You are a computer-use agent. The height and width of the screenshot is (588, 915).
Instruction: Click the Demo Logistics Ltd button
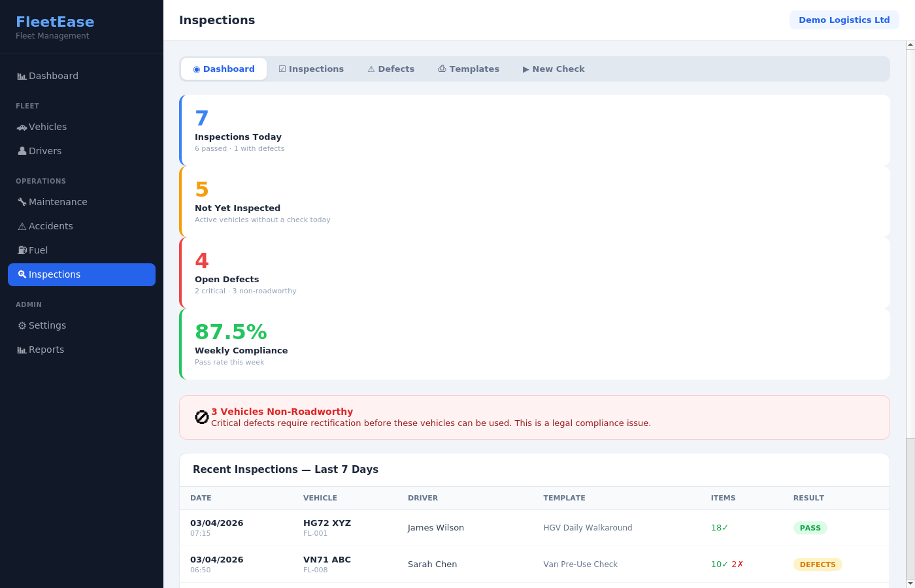[x=844, y=20]
